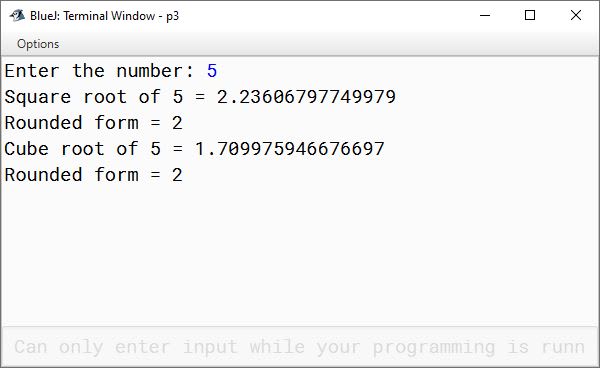This screenshot has width=600, height=368.
Task: Click the 'Enter the number:' prompt line
Action: click(99, 71)
